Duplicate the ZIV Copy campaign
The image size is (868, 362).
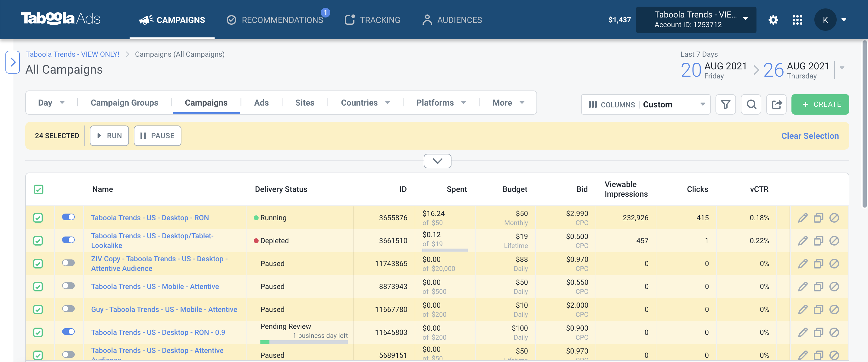(819, 263)
